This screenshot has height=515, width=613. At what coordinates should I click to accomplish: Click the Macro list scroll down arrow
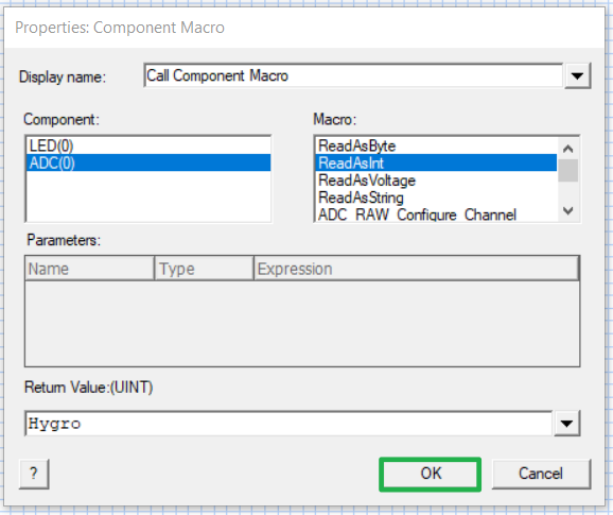pyautogui.click(x=568, y=211)
